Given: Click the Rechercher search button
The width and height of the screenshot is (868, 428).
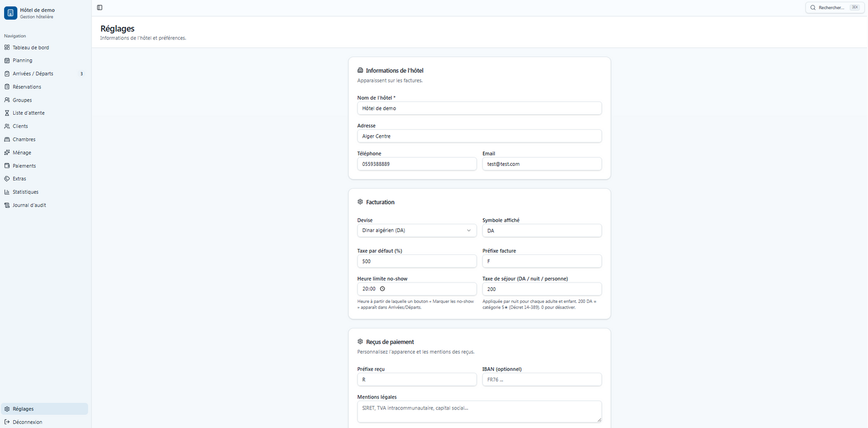Looking at the screenshot, I should tap(834, 8).
